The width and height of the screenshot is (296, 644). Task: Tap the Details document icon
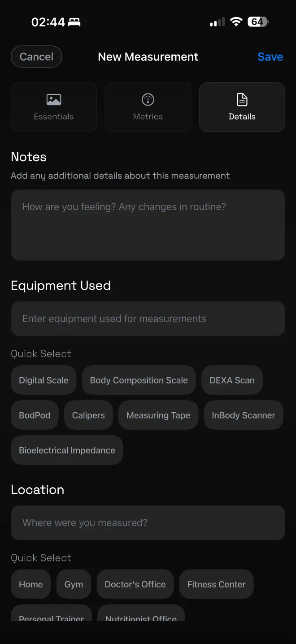click(x=242, y=99)
